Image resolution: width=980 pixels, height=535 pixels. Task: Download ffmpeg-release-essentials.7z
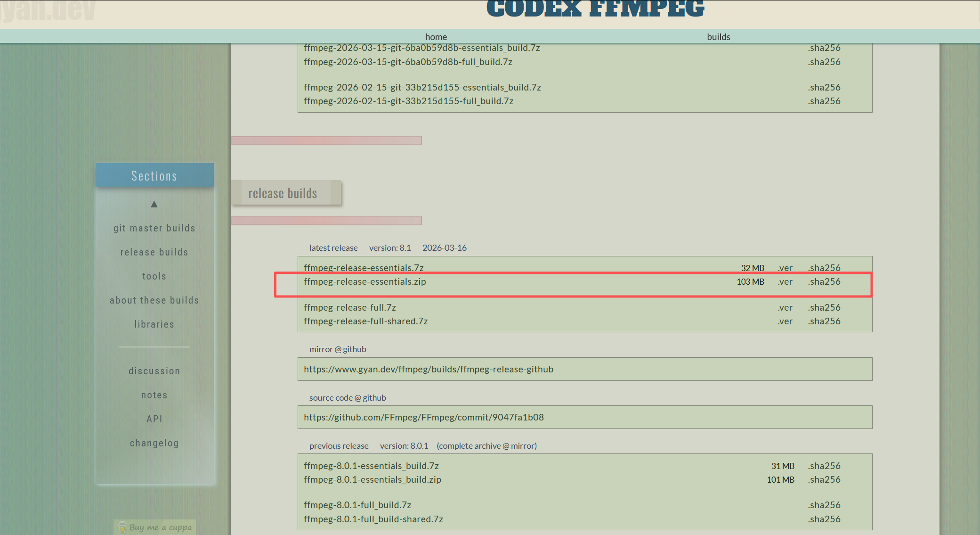click(364, 268)
